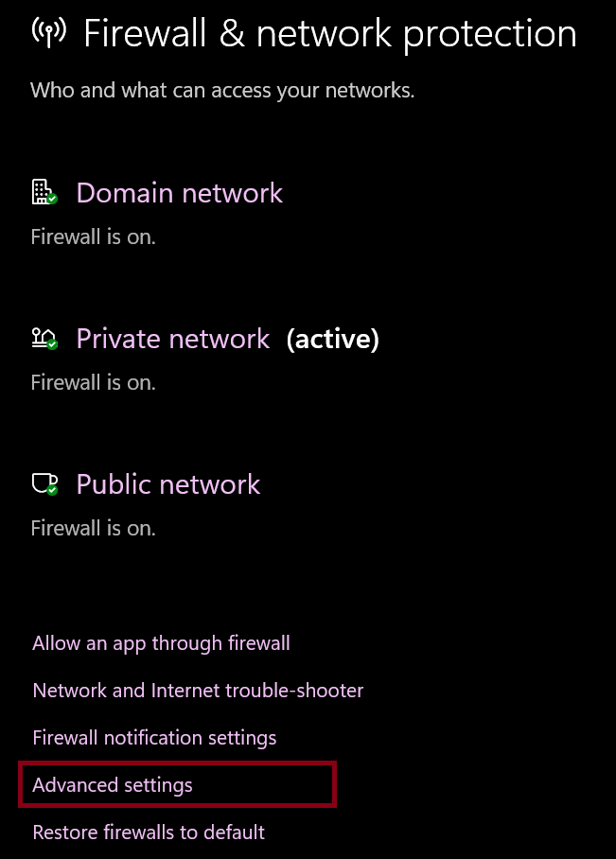Select Restore firewalls to default

click(149, 833)
